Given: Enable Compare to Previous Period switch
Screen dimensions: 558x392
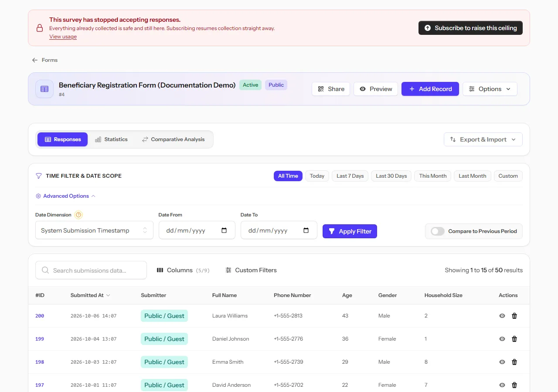Looking at the screenshot, I should point(438,231).
